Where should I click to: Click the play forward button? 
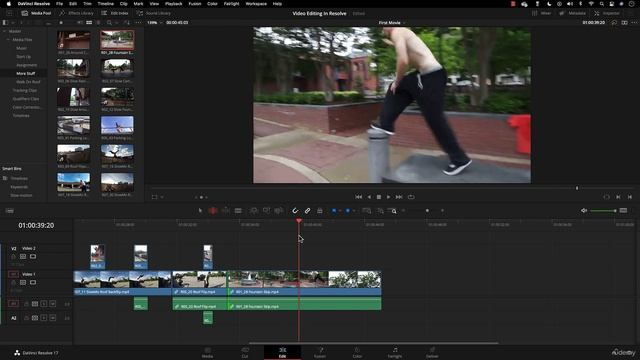[x=389, y=197]
